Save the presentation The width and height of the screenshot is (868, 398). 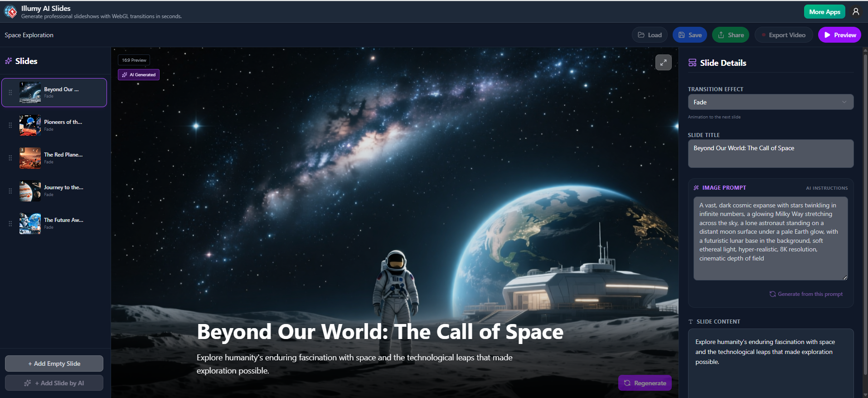(689, 35)
